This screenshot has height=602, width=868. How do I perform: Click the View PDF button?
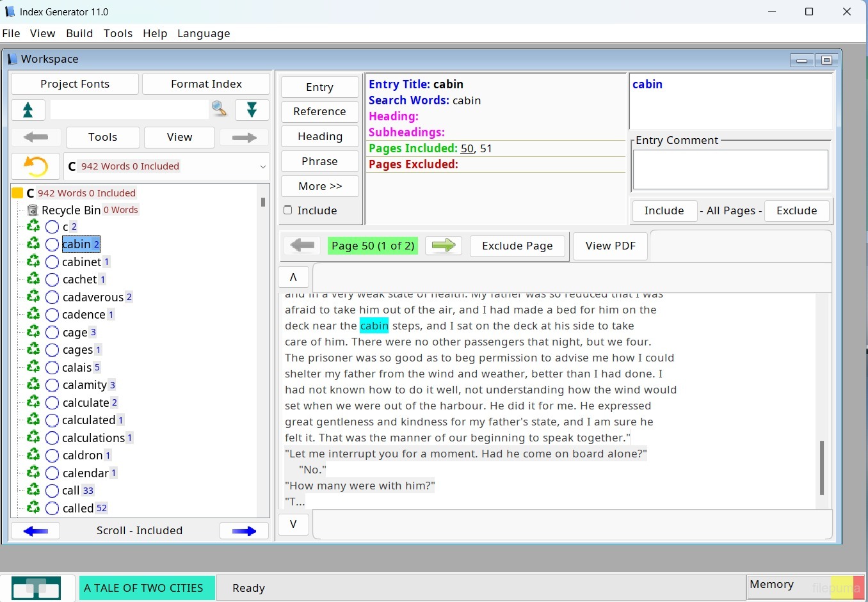610,246
